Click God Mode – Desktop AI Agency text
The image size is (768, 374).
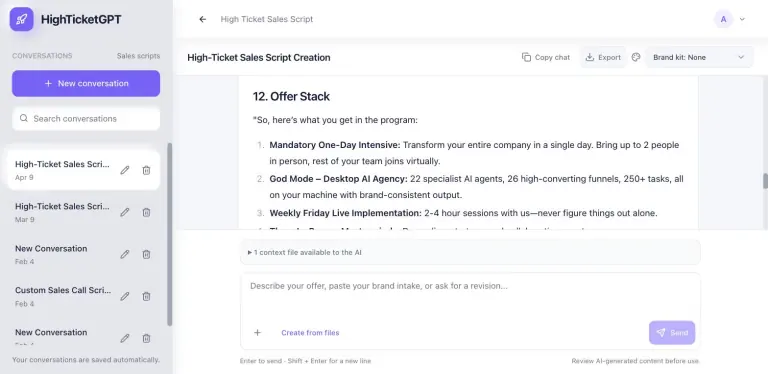pyautogui.click(x=338, y=179)
